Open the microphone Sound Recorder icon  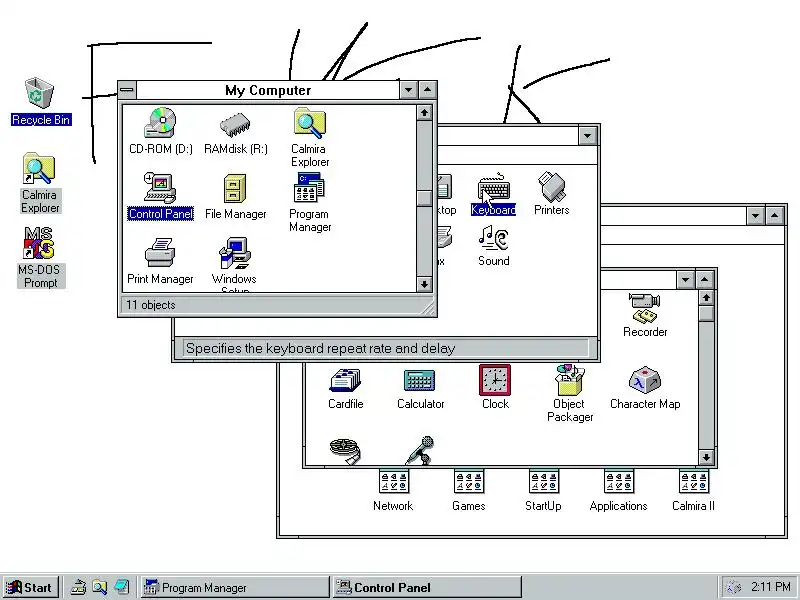(x=420, y=450)
